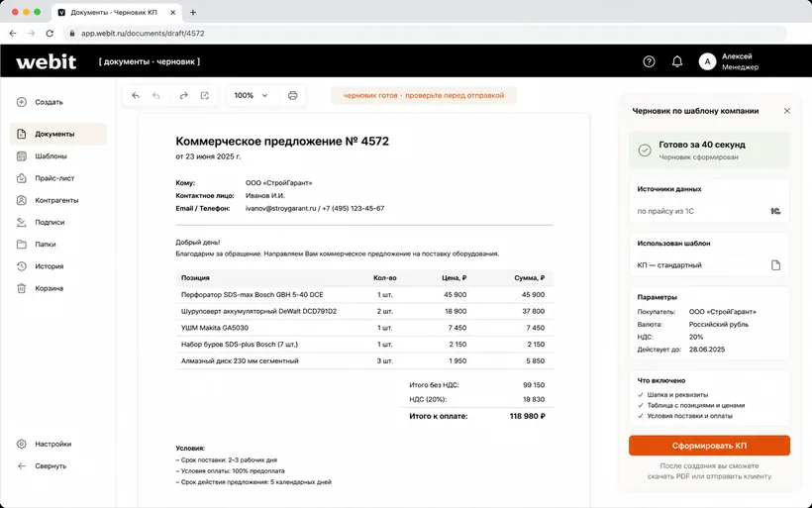The height and width of the screenshot is (508, 812).
Task: Click the green checkmark Готово icon
Action: coord(645,151)
